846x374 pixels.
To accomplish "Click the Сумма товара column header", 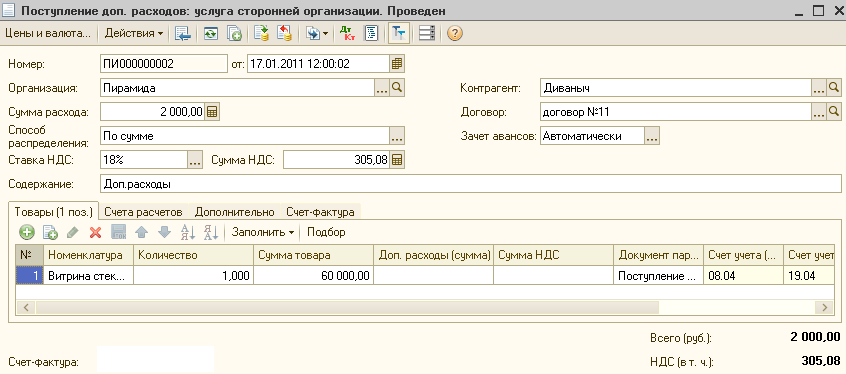I will (313, 256).
